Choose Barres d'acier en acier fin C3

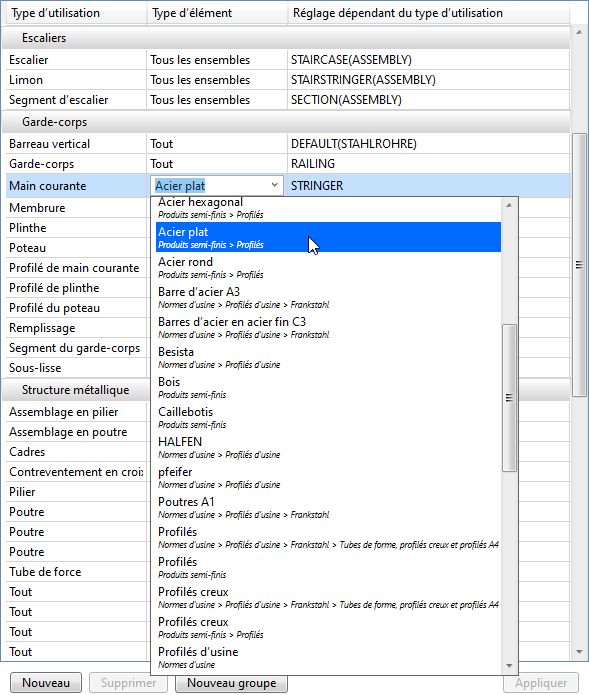pyautogui.click(x=328, y=327)
